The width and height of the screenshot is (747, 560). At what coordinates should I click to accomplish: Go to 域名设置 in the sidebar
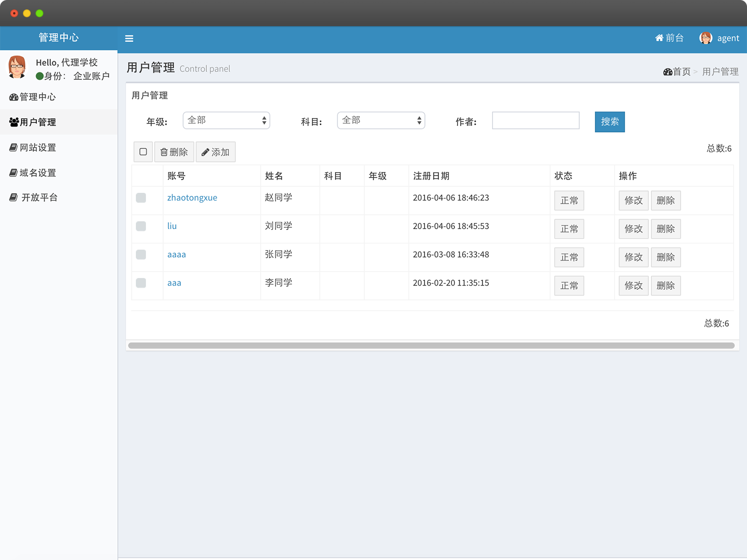(37, 173)
